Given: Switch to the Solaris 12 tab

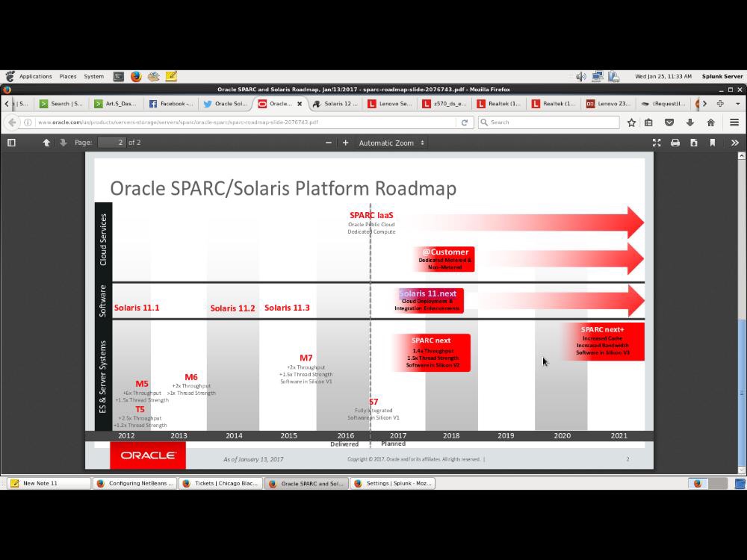Looking at the screenshot, I should (335, 104).
